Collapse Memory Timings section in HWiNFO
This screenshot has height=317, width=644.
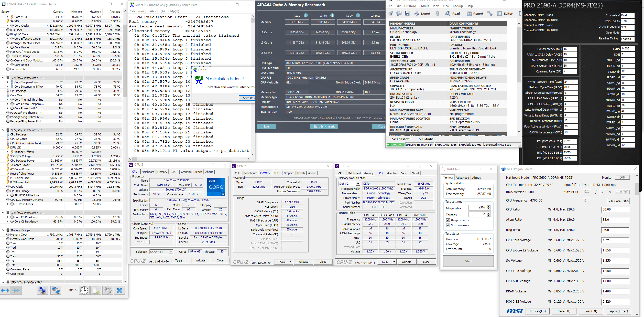(x=3, y=230)
